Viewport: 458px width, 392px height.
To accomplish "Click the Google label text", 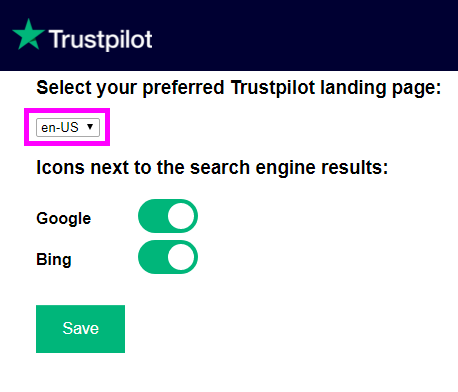I will [63, 219].
